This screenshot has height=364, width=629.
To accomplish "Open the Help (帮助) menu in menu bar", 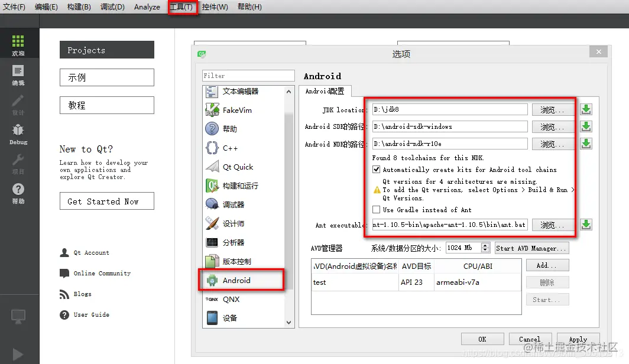I will click(x=249, y=7).
